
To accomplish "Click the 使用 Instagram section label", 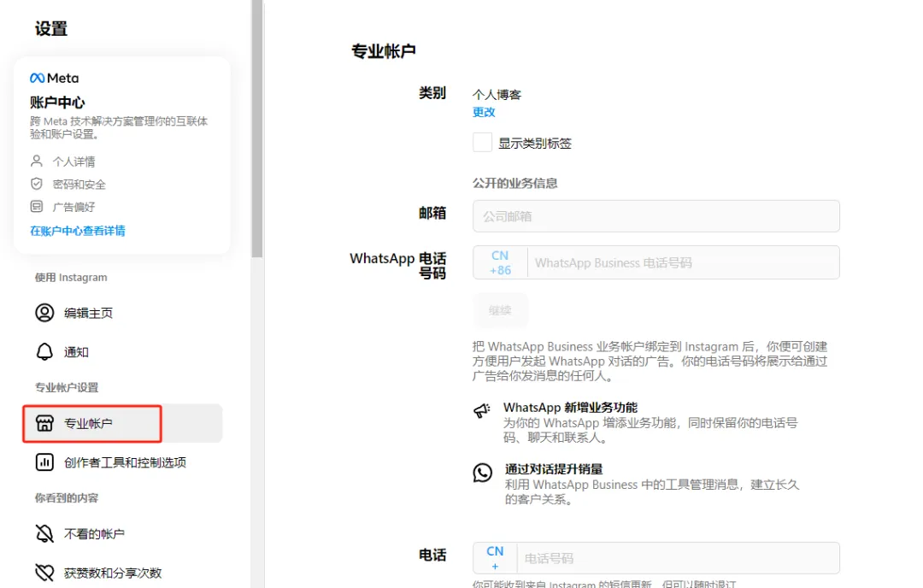I will (71, 277).
